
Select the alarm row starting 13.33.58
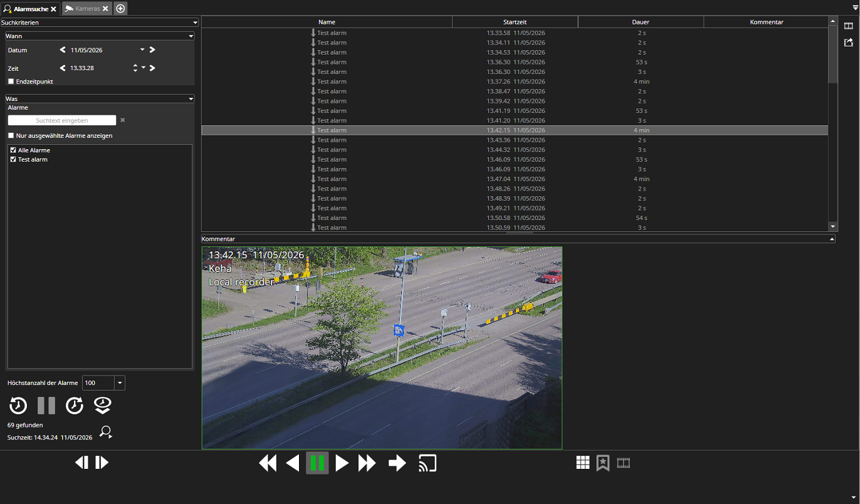(515, 33)
